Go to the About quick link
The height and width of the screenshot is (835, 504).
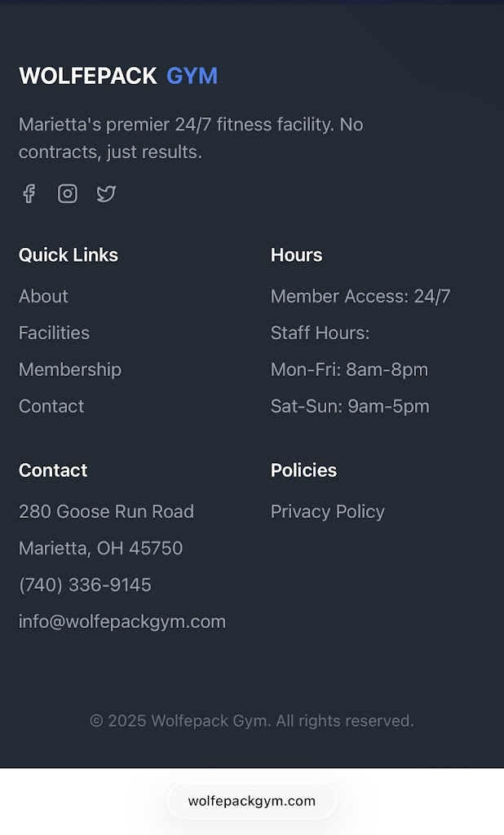tap(43, 296)
